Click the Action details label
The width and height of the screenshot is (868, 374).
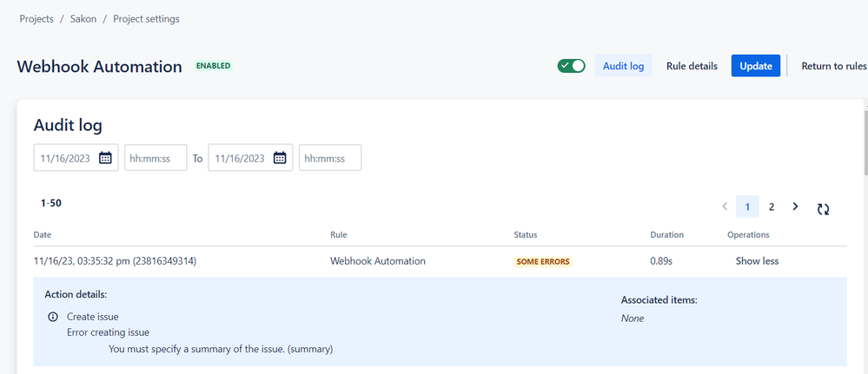pos(76,294)
